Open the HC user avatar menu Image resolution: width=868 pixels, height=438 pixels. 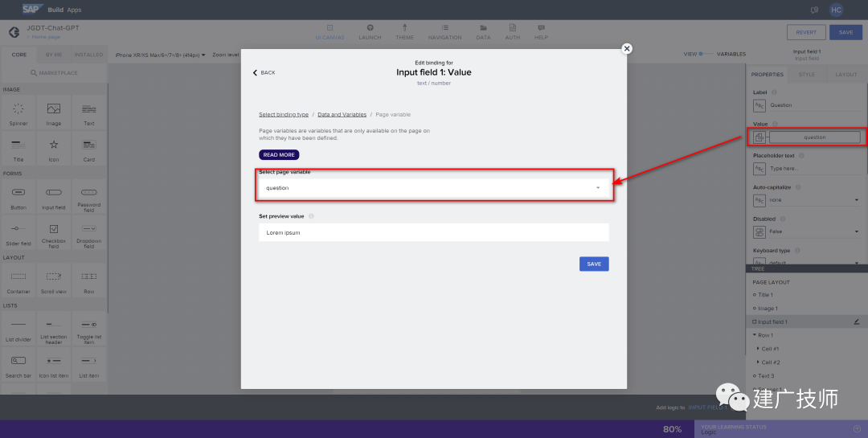pos(836,10)
